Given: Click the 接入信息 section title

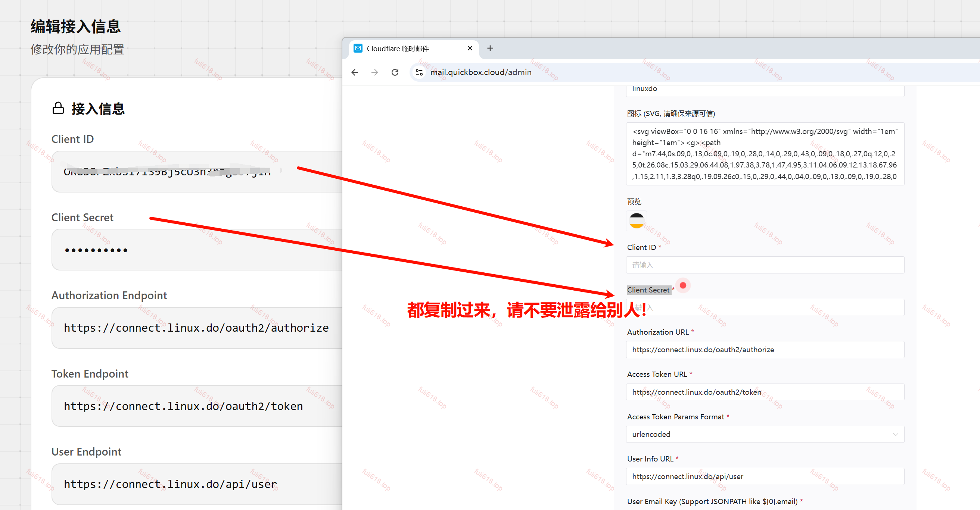Looking at the screenshot, I should tap(98, 109).
